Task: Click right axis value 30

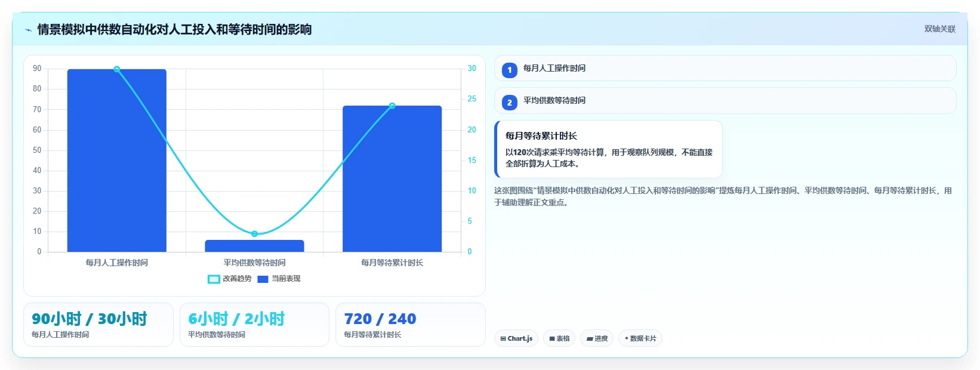Action: tap(471, 69)
